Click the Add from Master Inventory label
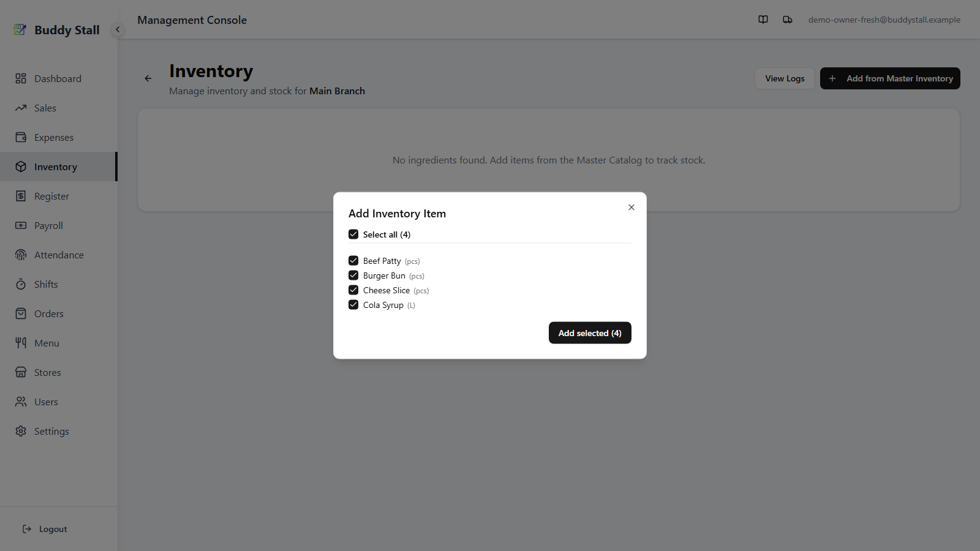This screenshot has width=980, height=551. pyautogui.click(x=900, y=78)
